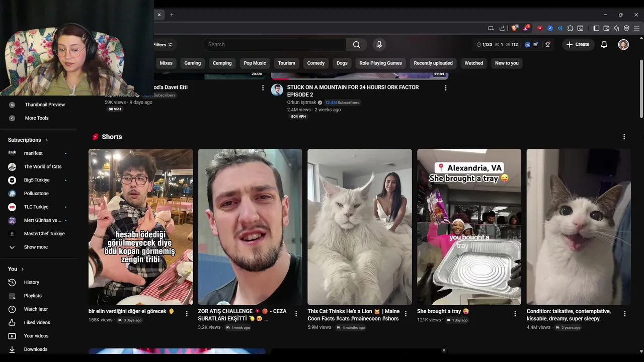This screenshot has height=362, width=644.
Task: Open the Shorts shelf three-dot menu
Action: [x=624, y=137]
